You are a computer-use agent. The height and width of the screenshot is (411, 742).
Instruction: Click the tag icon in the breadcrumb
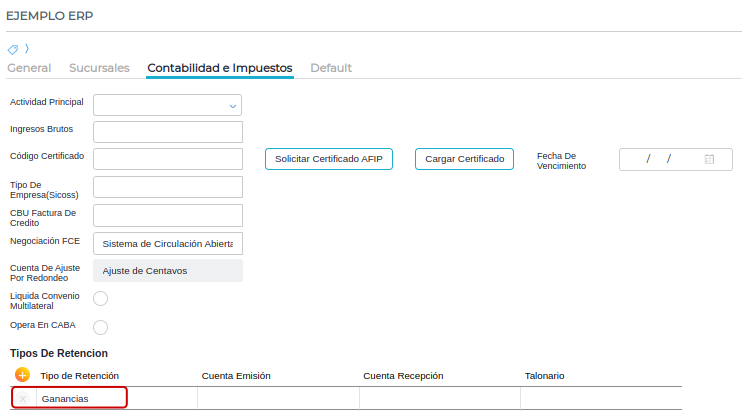coord(13,49)
